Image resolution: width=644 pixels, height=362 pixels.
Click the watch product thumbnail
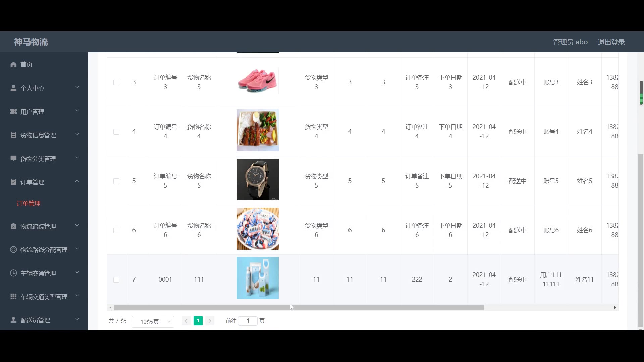258,179
